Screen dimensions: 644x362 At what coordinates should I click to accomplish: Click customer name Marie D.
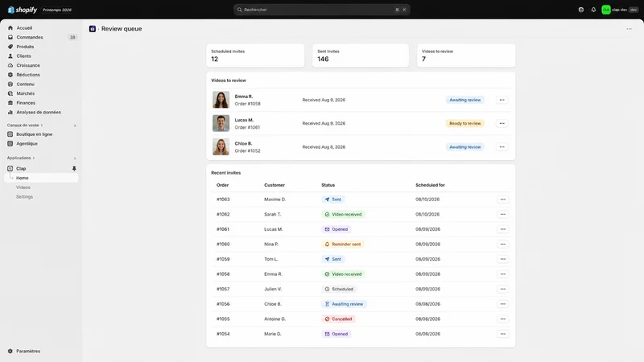coord(273,334)
